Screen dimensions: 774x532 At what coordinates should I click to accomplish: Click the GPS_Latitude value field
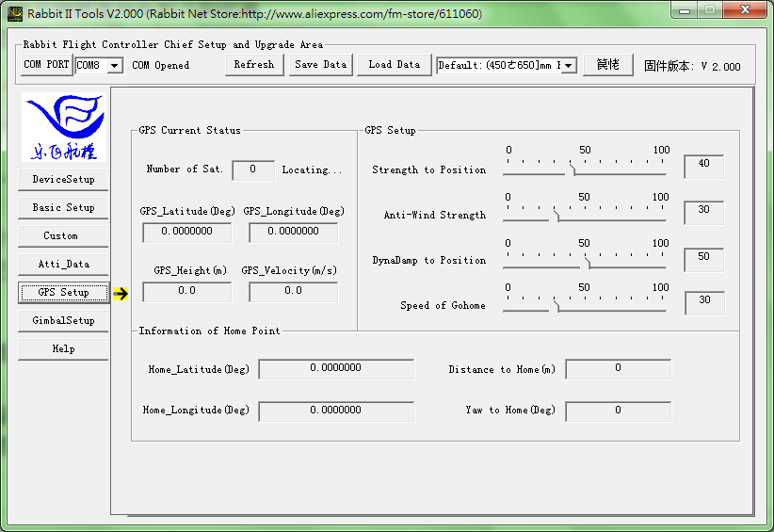187,233
